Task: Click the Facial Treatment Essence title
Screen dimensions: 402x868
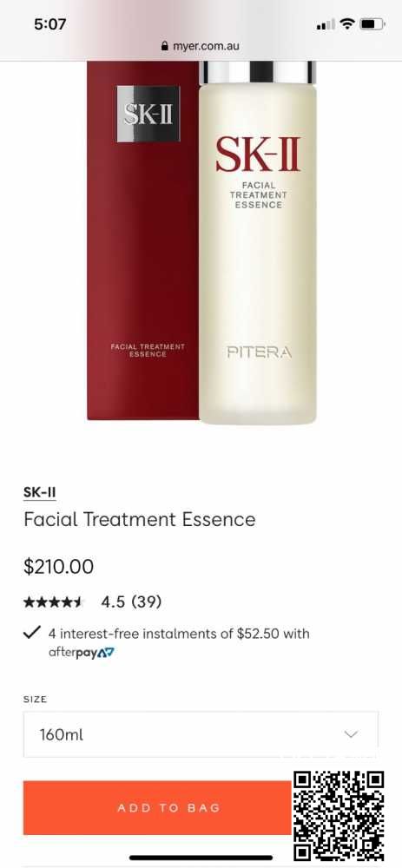Action: pos(140,519)
